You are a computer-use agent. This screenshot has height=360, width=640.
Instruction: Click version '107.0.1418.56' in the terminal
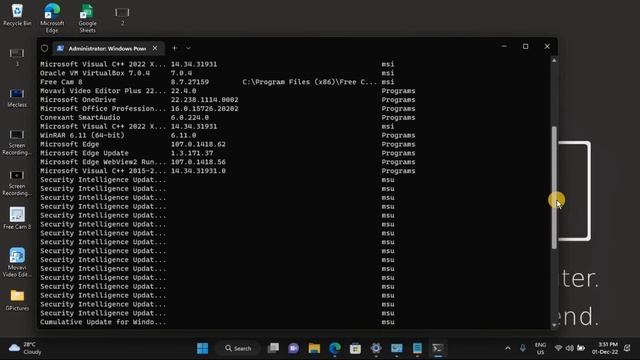pyautogui.click(x=198, y=162)
